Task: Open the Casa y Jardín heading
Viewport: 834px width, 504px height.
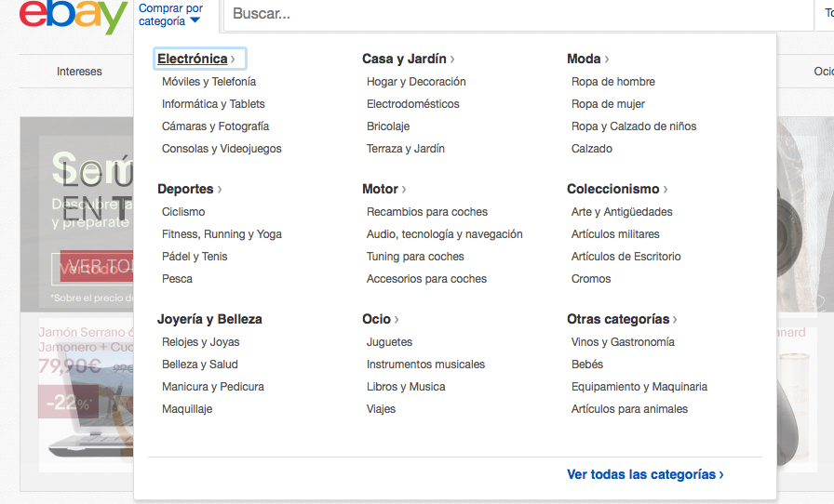Action: (x=409, y=59)
